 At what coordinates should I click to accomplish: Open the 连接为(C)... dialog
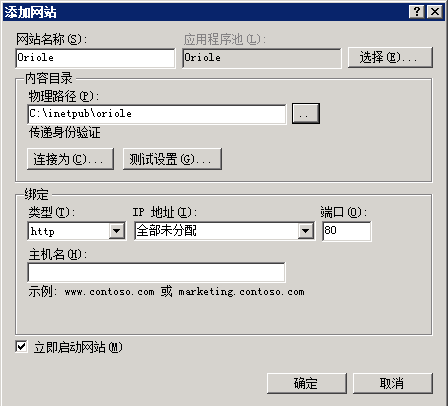pos(70,159)
